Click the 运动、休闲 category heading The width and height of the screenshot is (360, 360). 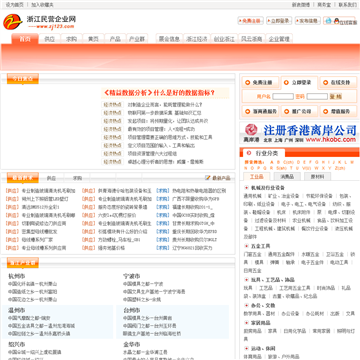tap(263, 348)
